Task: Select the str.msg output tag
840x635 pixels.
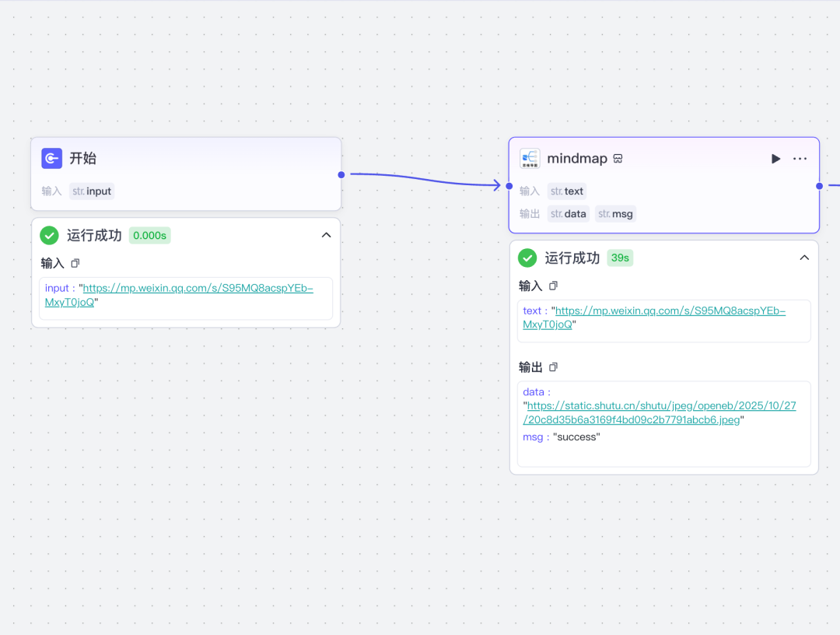Action: [x=615, y=214]
